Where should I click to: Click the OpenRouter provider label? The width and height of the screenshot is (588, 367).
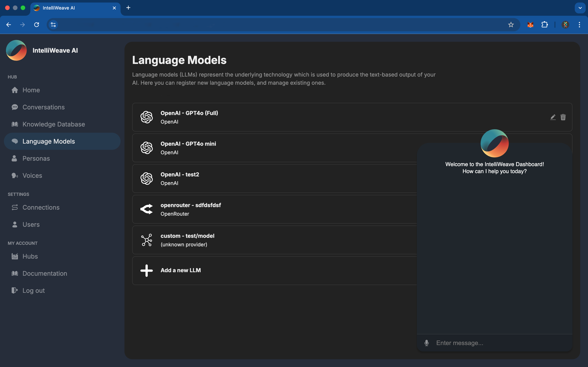tap(175, 214)
